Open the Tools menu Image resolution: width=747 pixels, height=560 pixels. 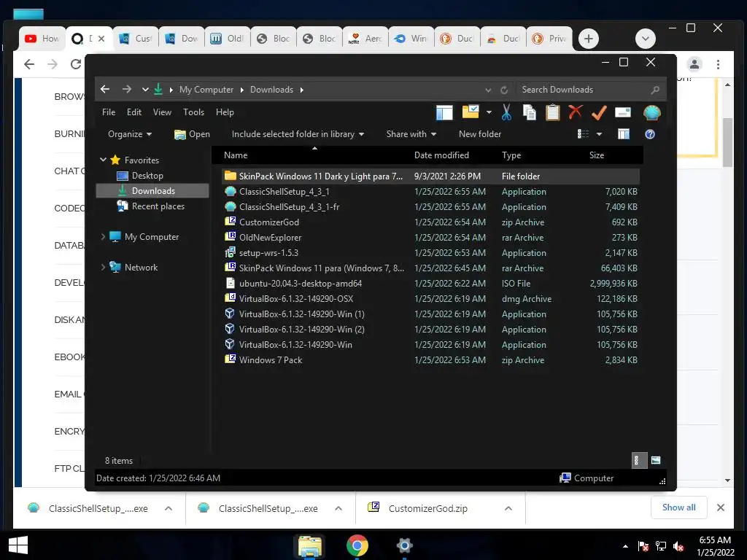pyautogui.click(x=193, y=112)
